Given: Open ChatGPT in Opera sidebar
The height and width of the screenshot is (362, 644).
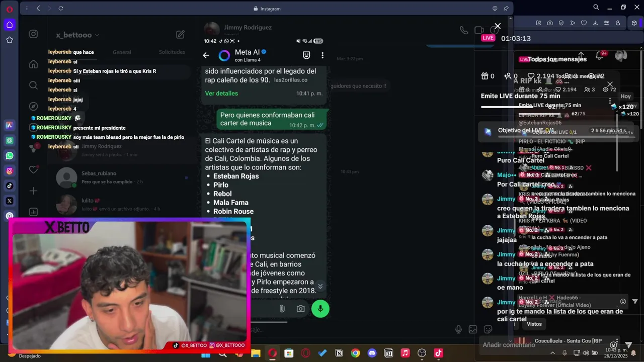Looking at the screenshot, I should [x=10, y=141].
